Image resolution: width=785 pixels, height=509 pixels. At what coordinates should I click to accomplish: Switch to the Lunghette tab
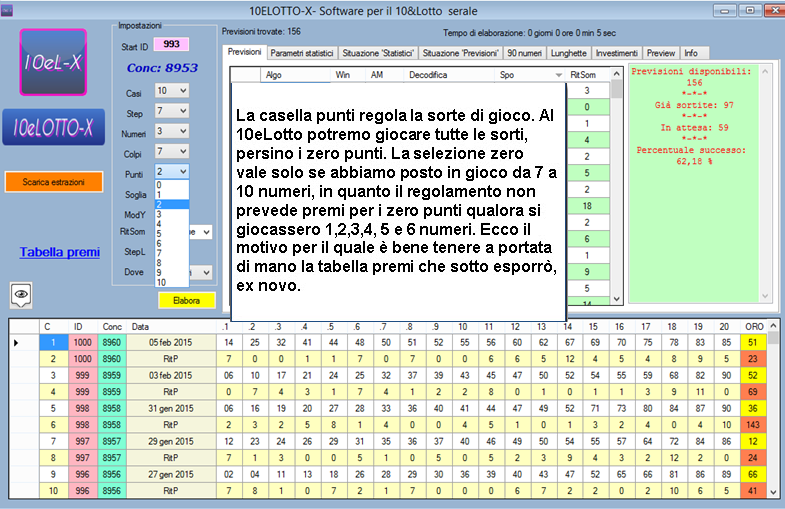[x=569, y=53]
